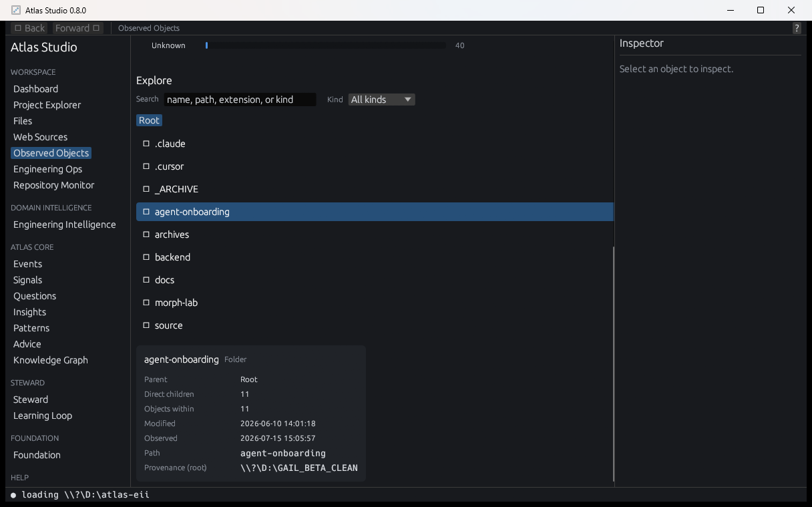Screen dimensions: 812x507
Task: Click the loading status bar message
Action: tap(80, 495)
